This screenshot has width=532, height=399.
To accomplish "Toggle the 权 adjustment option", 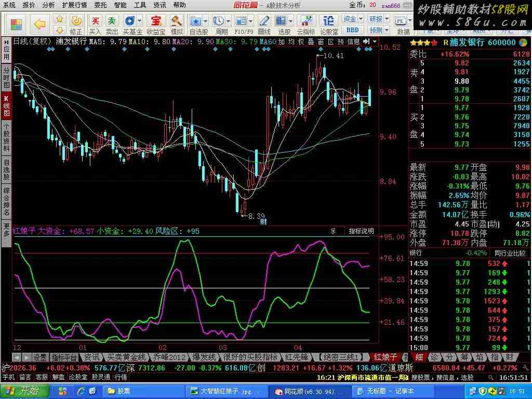I will pyautogui.click(x=301, y=42).
